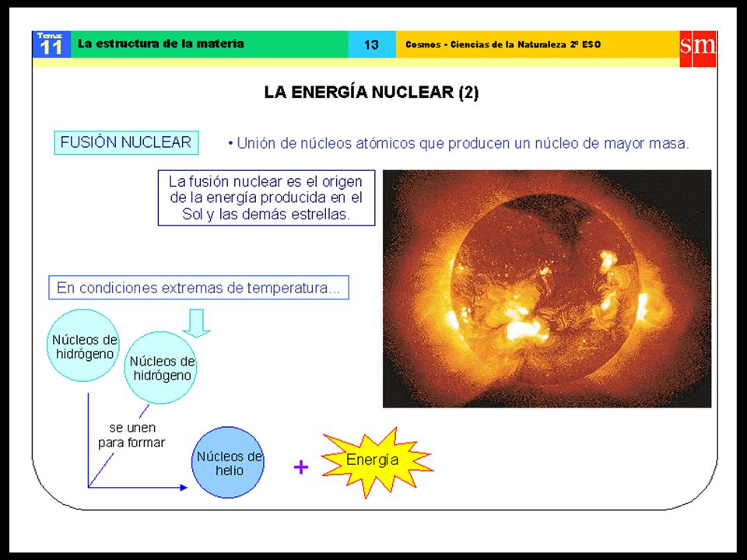Click the purple plus sign
This screenshot has height=560, width=747.
tap(300, 467)
